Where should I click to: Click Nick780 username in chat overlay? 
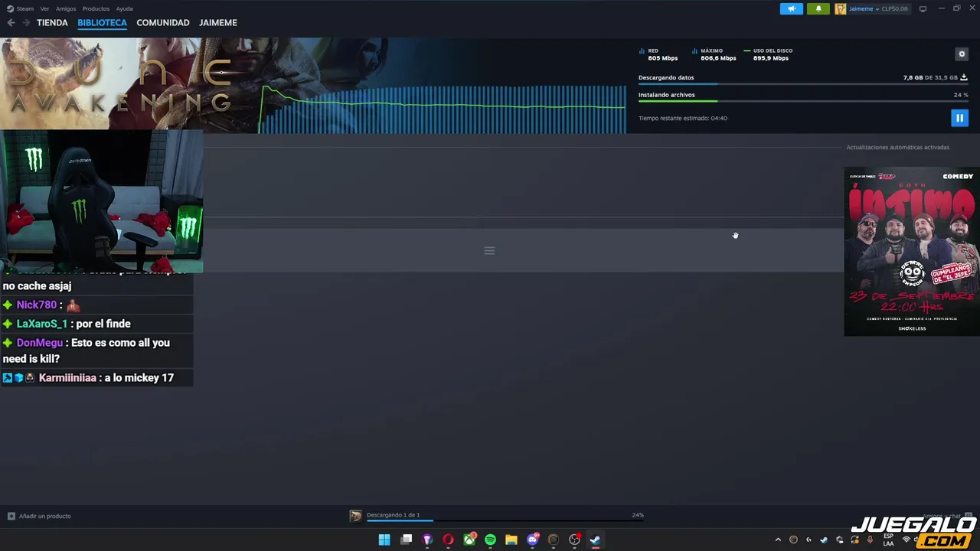tap(37, 305)
